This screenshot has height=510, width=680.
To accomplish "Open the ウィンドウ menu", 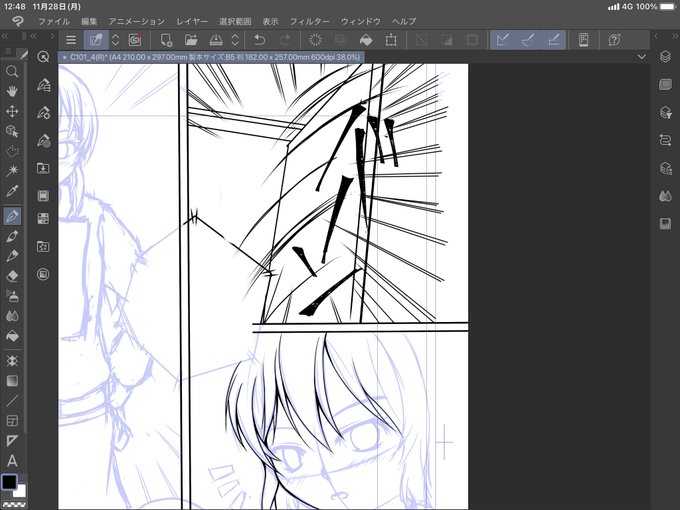I will click(x=361, y=21).
